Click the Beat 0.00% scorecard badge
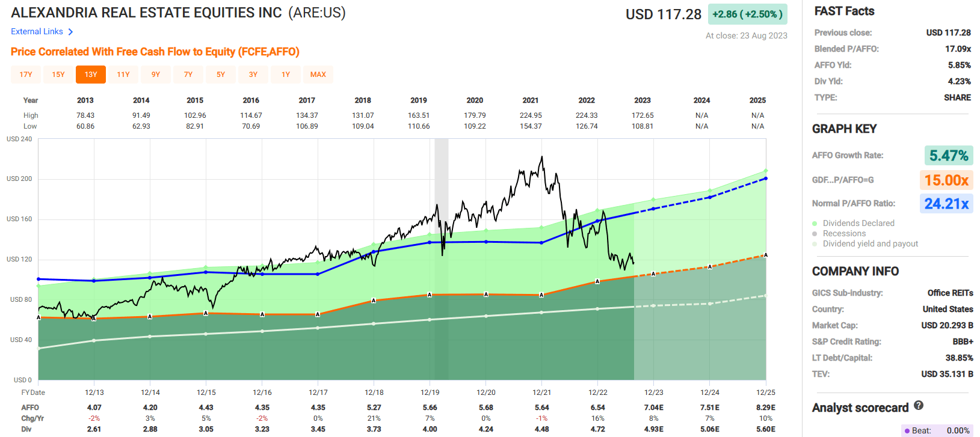980x437 pixels. coord(937,430)
